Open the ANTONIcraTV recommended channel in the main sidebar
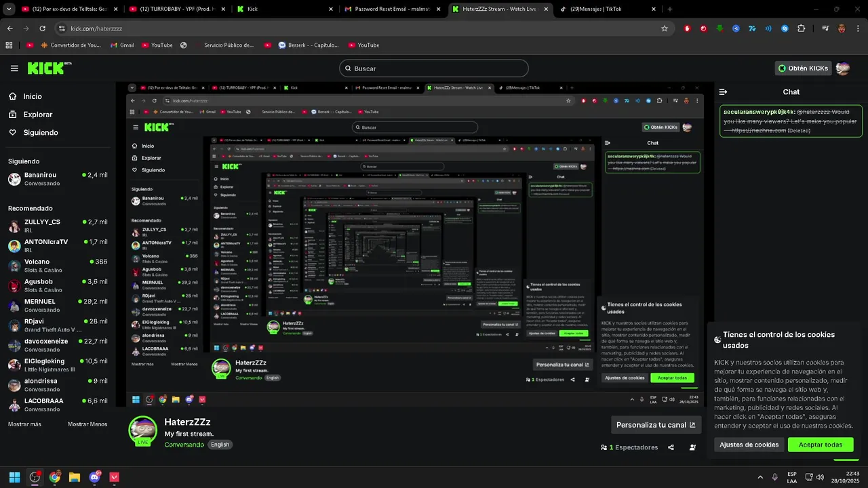The height and width of the screenshot is (488, 868). (x=58, y=245)
